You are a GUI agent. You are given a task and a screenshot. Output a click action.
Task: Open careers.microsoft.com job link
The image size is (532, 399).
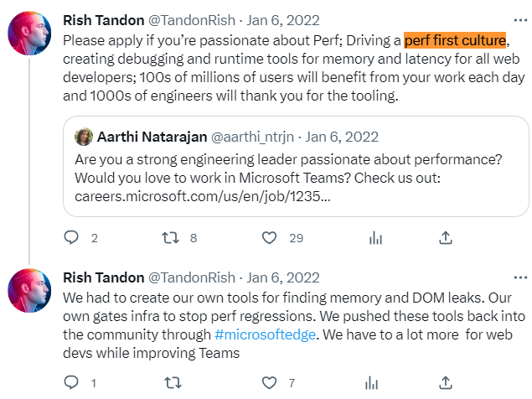203,196
